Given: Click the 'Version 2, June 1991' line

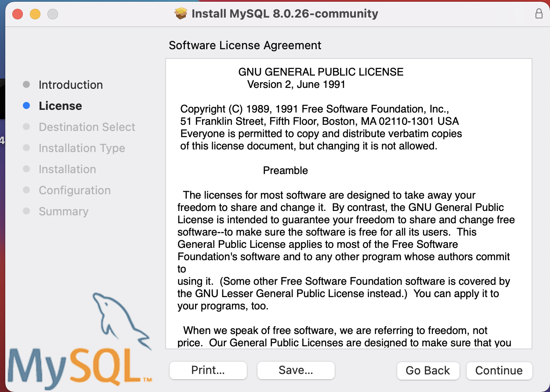Looking at the screenshot, I should tap(297, 84).
